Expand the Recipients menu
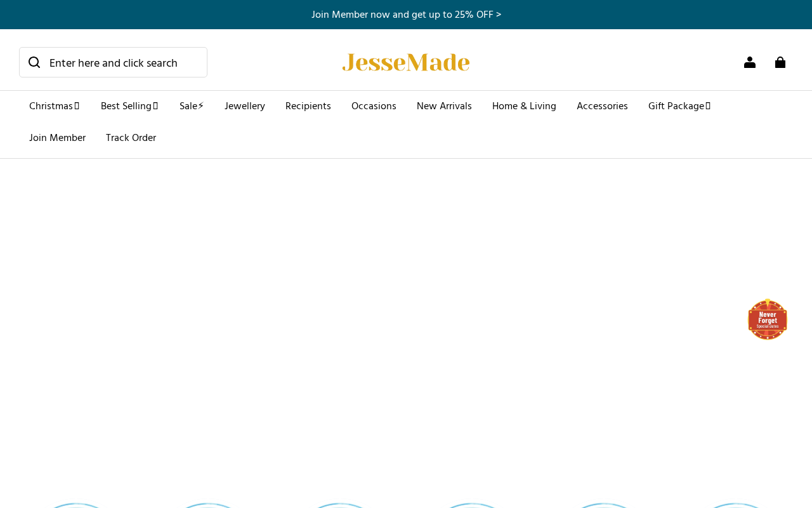 coord(308,106)
